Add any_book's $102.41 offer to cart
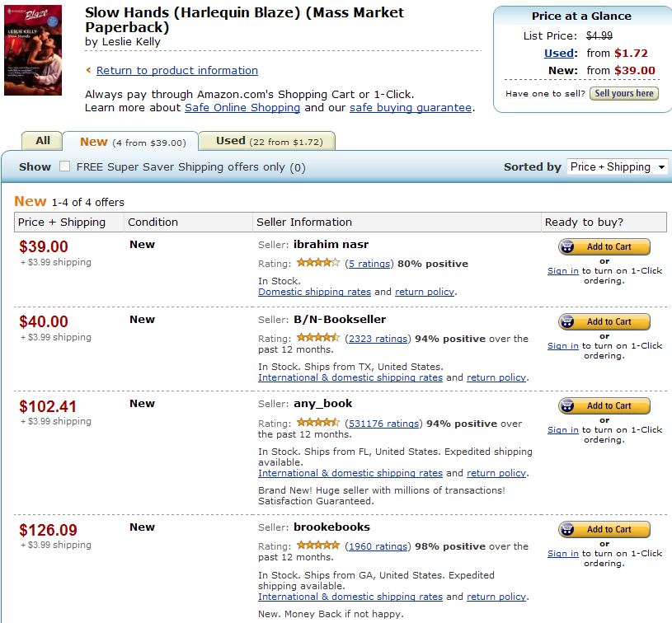The width and height of the screenshot is (672, 623). pyautogui.click(x=604, y=405)
